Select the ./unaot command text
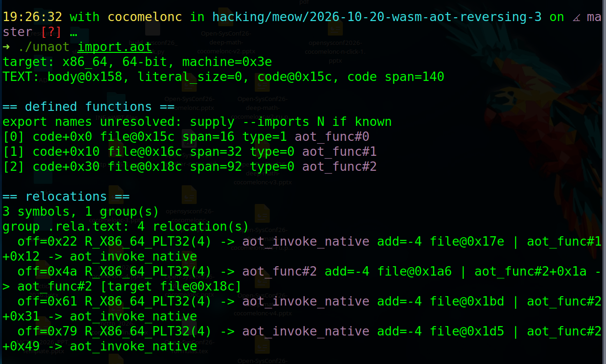Screen dimensions: 606x364 coord(44,47)
